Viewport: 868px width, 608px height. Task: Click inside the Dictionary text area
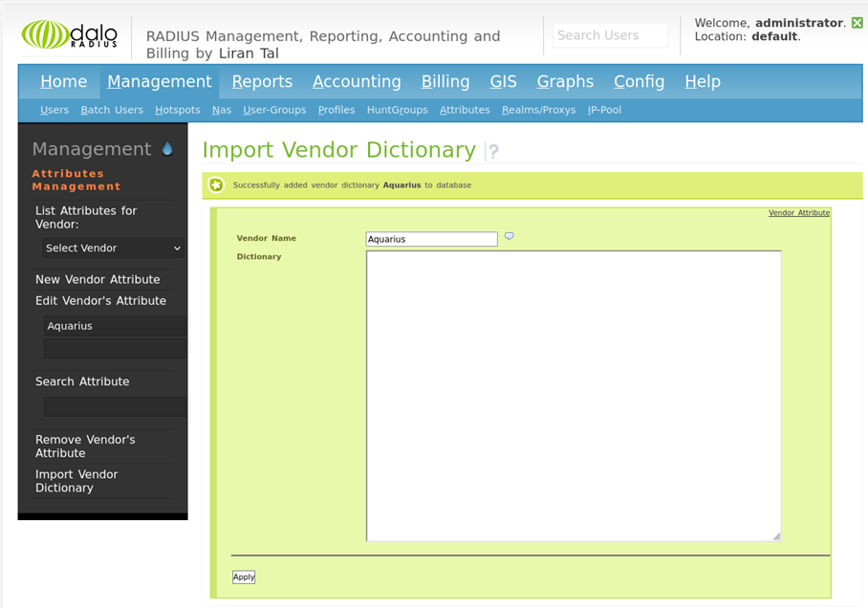[x=574, y=396]
